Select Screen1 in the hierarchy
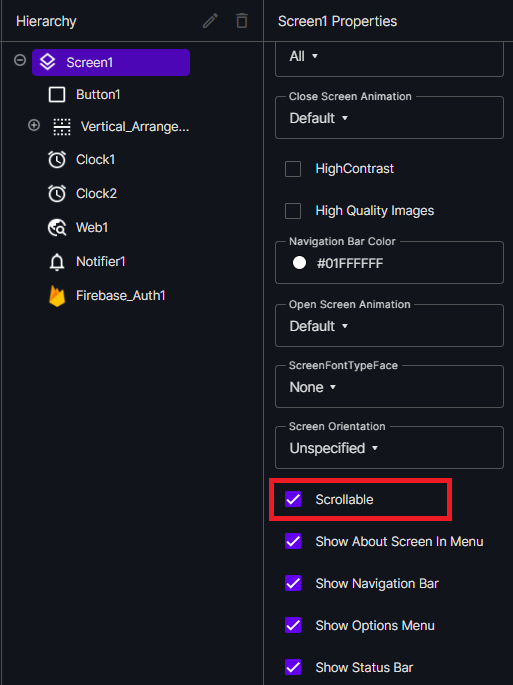The height and width of the screenshot is (685, 513). (x=111, y=62)
